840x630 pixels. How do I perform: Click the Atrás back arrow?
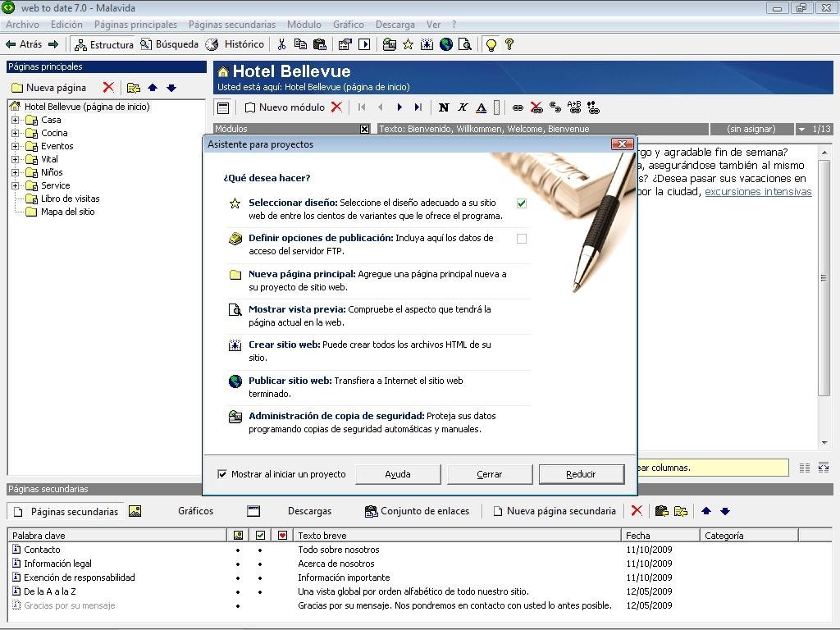tap(11, 44)
